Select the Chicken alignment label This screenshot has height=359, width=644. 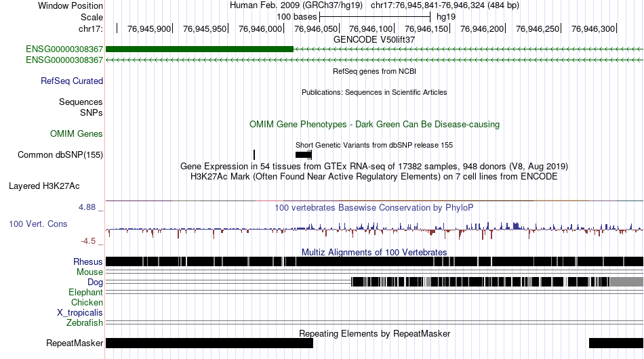87,302
